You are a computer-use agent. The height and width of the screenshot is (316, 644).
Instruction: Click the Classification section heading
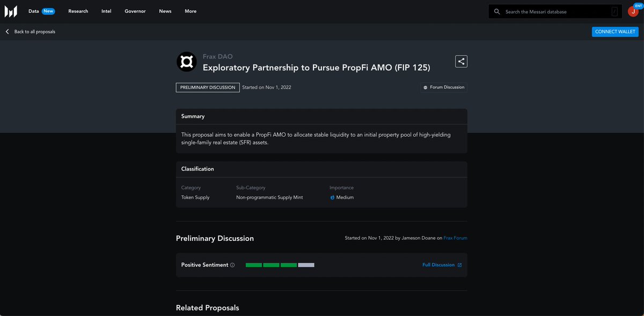(x=197, y=169)
